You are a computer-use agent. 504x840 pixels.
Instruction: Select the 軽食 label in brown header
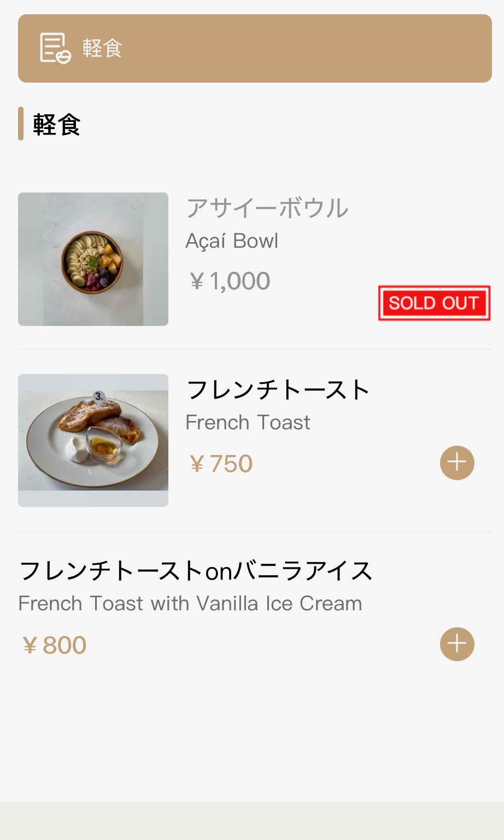(x=102, y=49)
